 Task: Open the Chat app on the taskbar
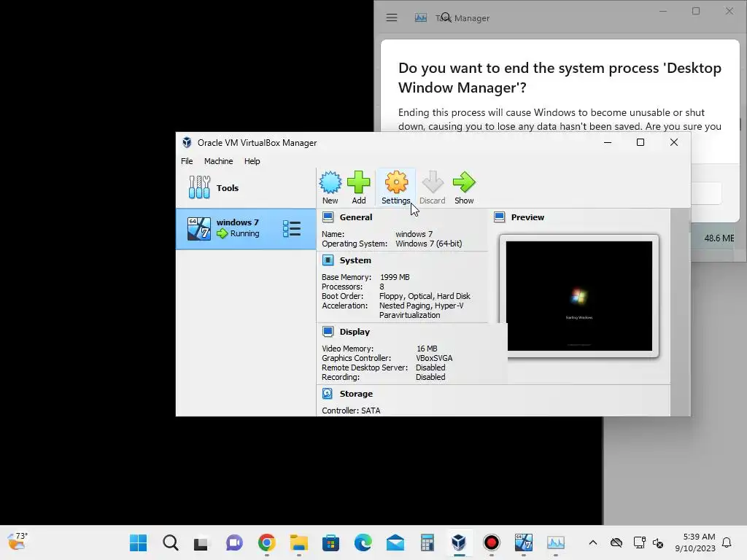click(234, 542)
